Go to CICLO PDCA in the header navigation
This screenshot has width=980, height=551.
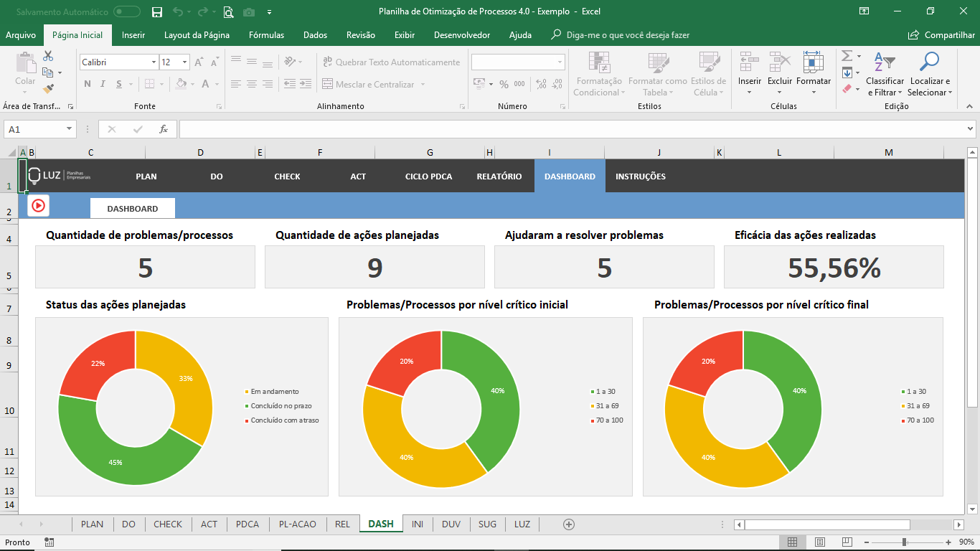point(428,176)
